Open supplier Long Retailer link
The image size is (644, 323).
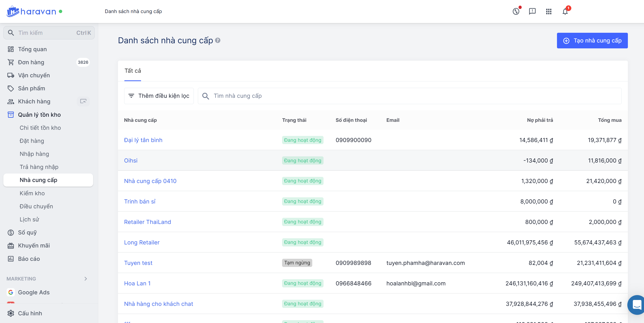142,242
